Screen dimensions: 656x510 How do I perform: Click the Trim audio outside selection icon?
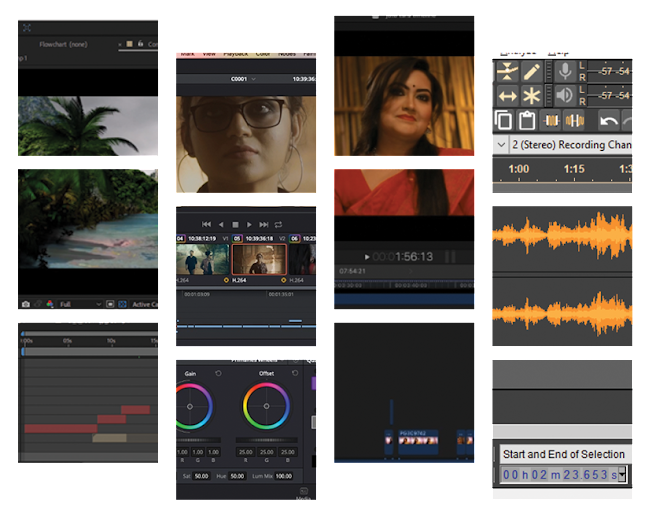coord(549,120)
